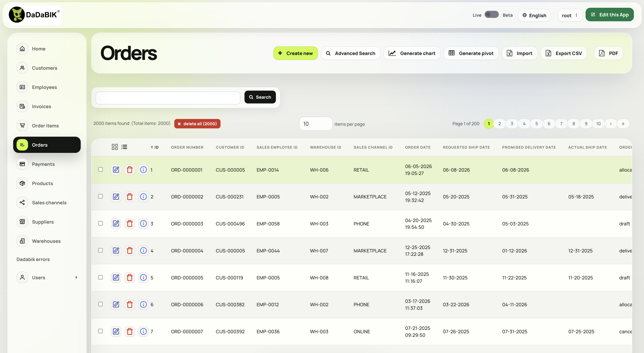Open the English language dropdown
Image resolution: width=644 pixels, height=353 pixels.
[x=534, y=15]
